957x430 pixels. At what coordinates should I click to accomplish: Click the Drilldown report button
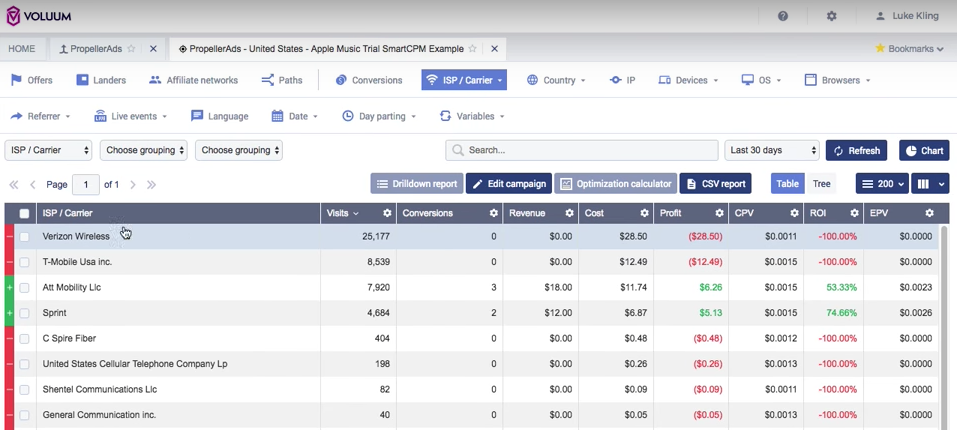[x=417, y=184]
